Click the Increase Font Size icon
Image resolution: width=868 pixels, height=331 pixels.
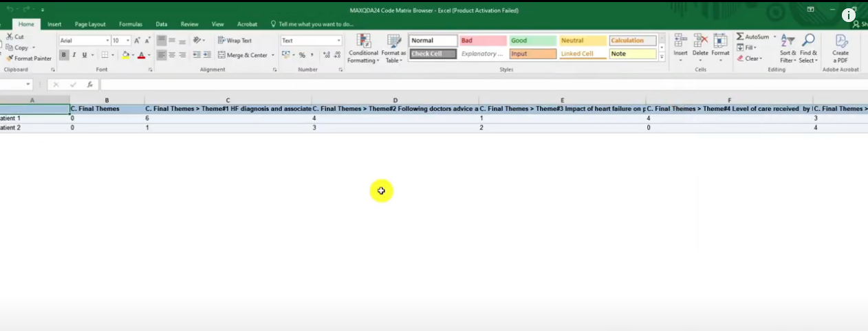(138, 41)
